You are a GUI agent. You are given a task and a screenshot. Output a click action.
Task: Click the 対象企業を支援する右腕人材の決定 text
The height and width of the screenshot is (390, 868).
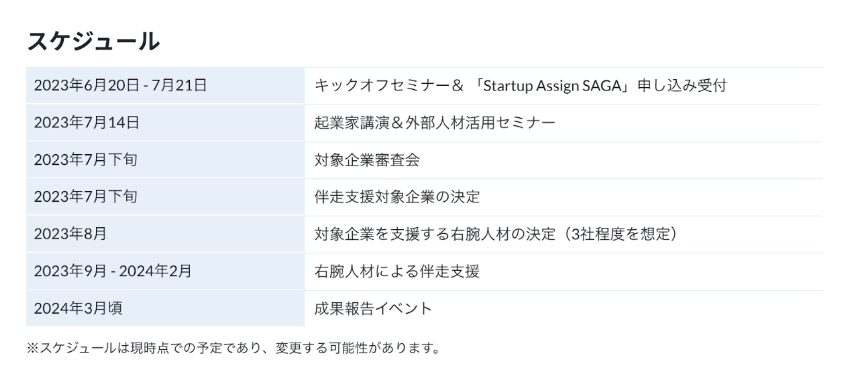click(435, 235)
